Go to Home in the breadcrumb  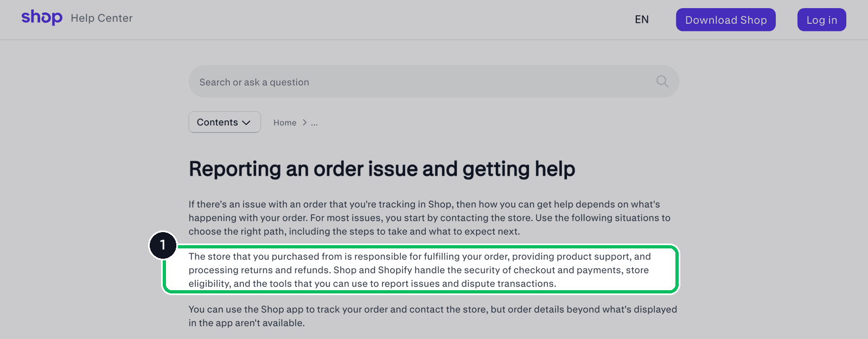coord(285,123)
